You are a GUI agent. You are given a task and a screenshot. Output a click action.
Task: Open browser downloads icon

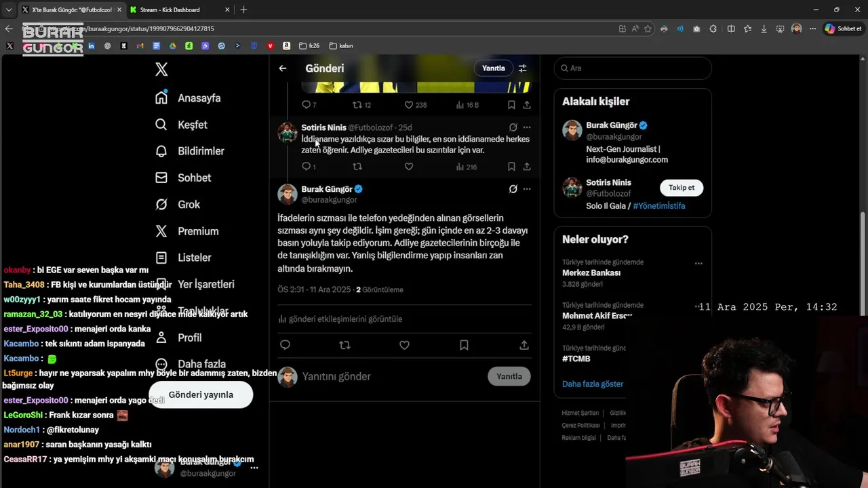(764, 28)
